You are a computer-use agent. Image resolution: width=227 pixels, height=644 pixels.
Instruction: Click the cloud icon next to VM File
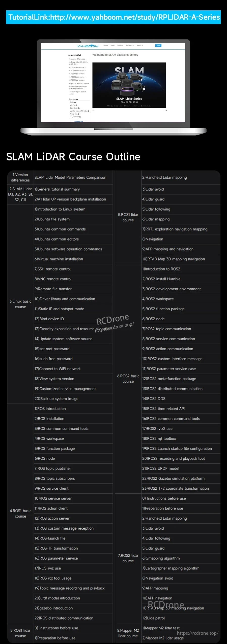76,105
